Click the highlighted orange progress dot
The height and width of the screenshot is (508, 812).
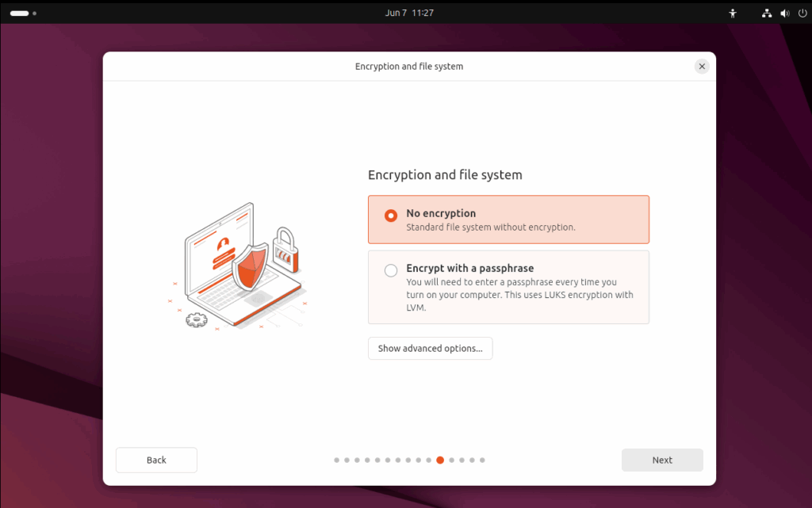point(440,460)
